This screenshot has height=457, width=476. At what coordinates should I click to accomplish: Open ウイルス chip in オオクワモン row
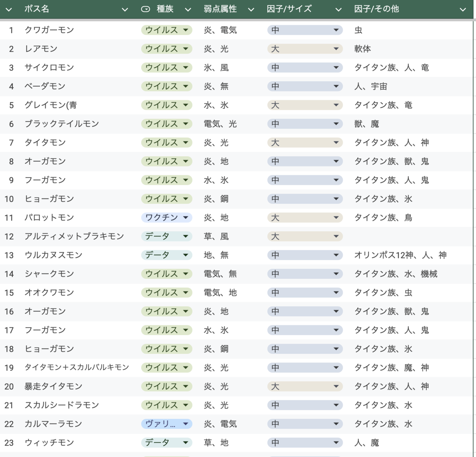tap(167, 293)
